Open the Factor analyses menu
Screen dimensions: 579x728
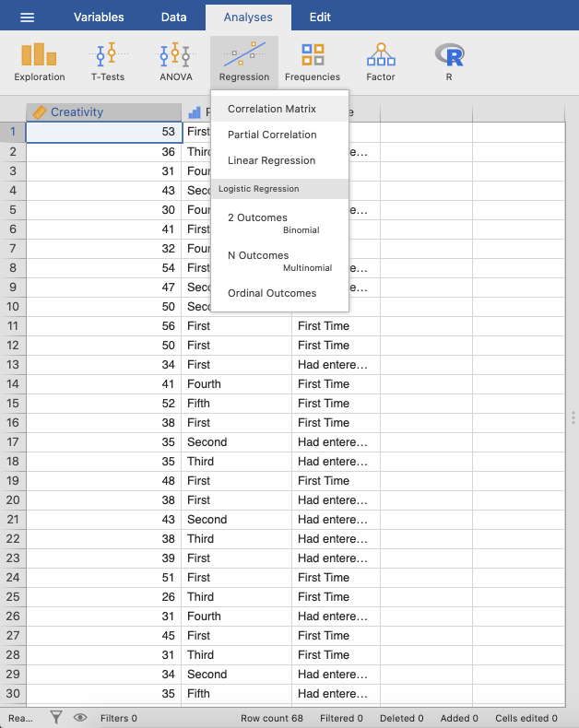tap(381, 63)
